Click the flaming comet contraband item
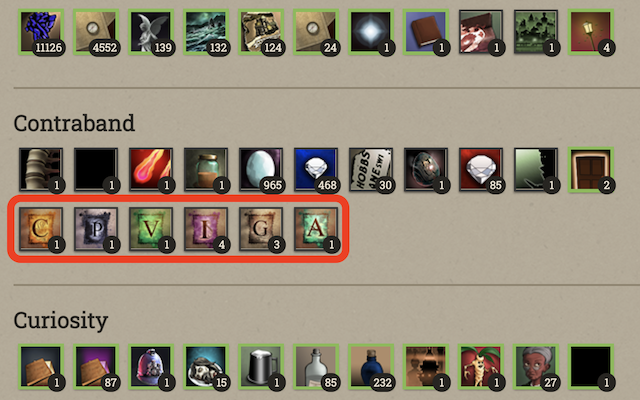Image resolution: width=640 pixels, height=400 pixels. [x=151, y=169]
